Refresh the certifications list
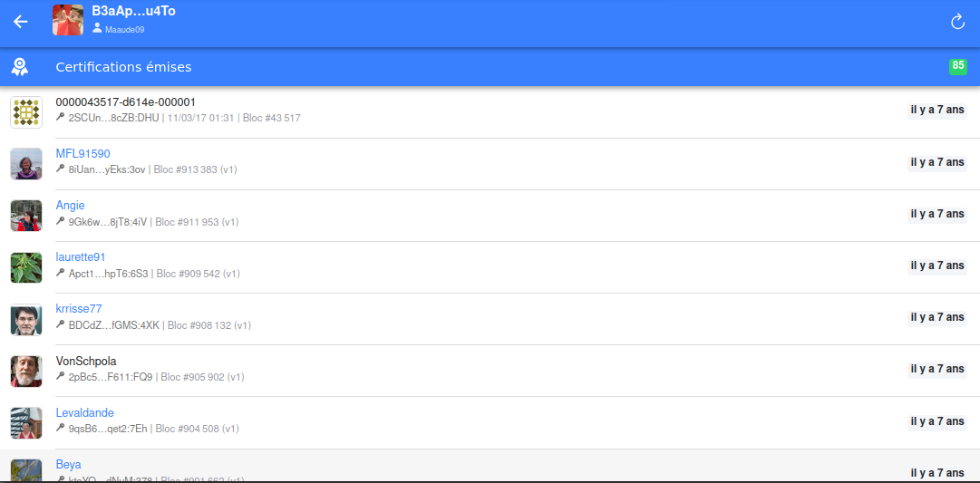Image resolution: width=980 pixels, height=483 pixels. point(957,22)
